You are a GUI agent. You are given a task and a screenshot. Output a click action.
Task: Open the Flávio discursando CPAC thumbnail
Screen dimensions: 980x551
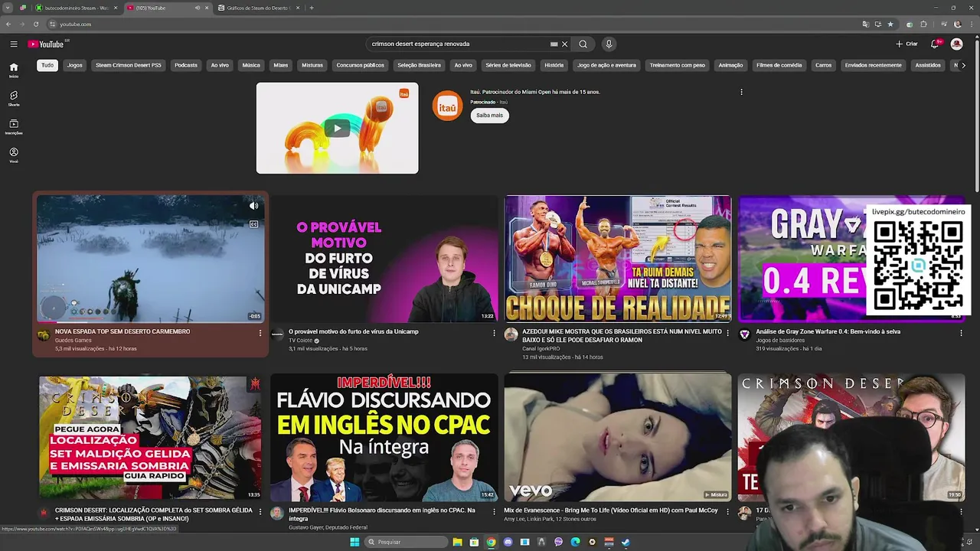point(384,437)
